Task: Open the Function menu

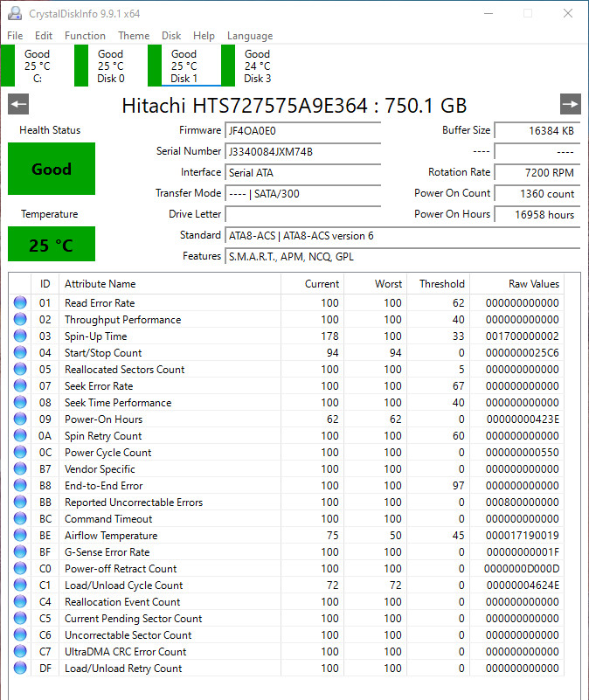Action: coord(85,36)
